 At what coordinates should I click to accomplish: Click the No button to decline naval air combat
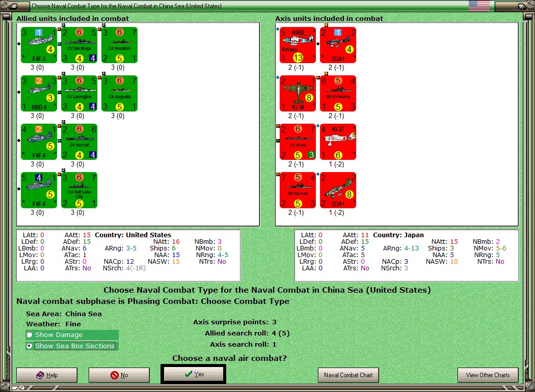point(119,375)
